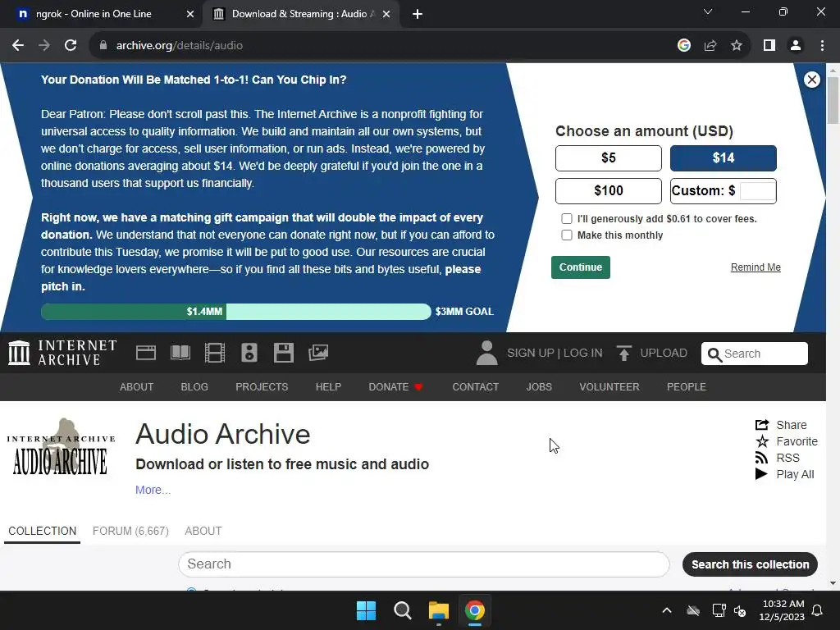This screenshot has width=840, height=630.
Task: Open the Images icon in navbar
Action: (318, 353)
